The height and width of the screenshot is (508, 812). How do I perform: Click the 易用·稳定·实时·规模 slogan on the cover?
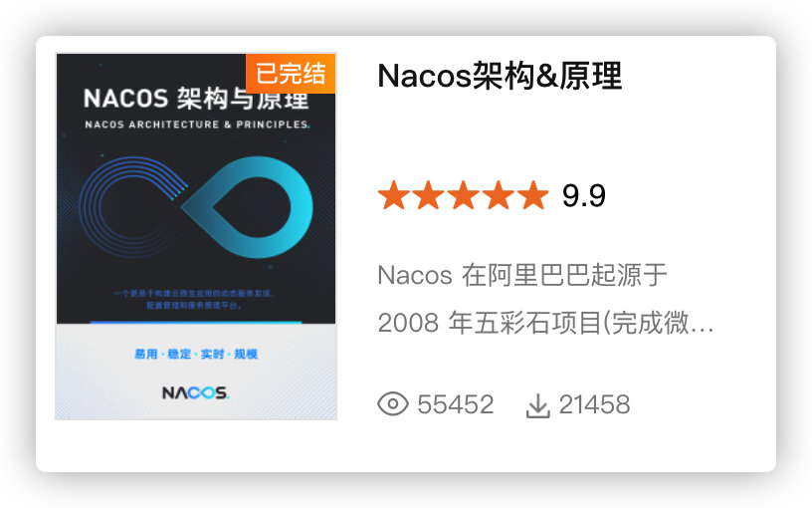[x=196, y=354]
